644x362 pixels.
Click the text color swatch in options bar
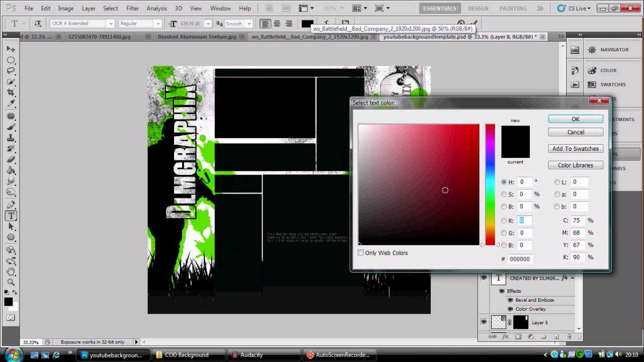(307, 24)
